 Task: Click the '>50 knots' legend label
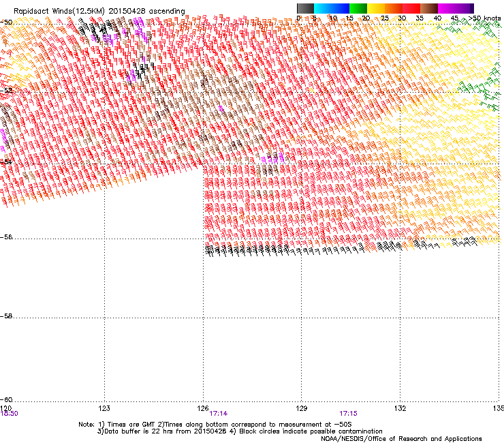tap(484, 18)
